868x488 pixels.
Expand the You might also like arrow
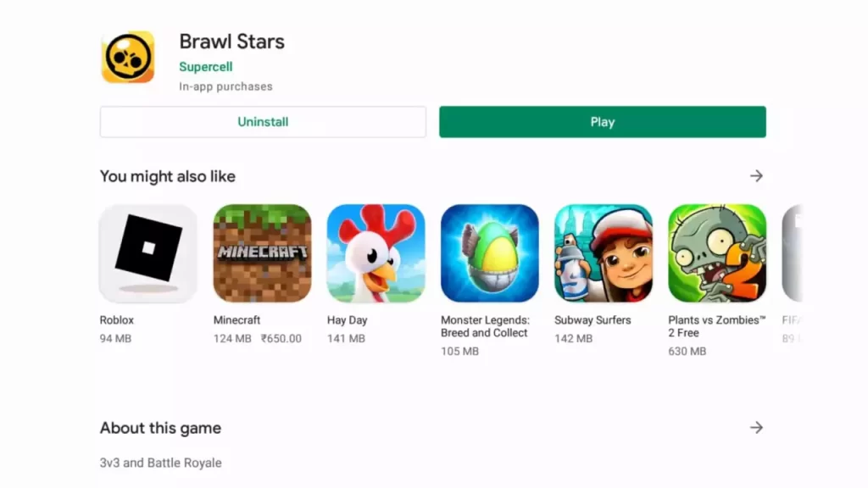click(756, 176)
